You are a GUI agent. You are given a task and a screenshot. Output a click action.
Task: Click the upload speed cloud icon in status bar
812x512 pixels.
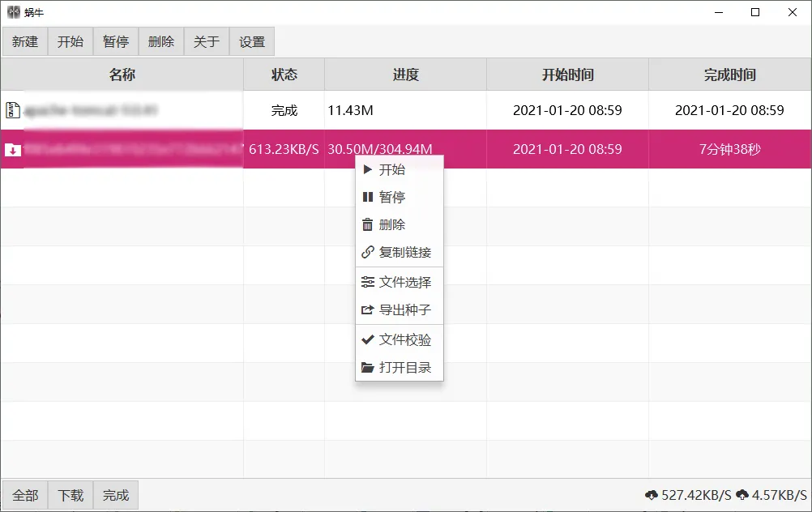click(x=742, y=495)
